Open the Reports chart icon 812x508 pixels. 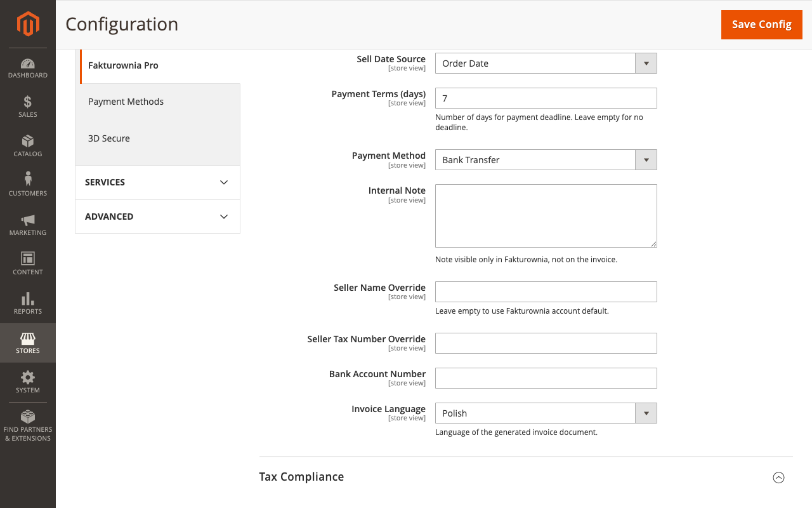[27, 304]
